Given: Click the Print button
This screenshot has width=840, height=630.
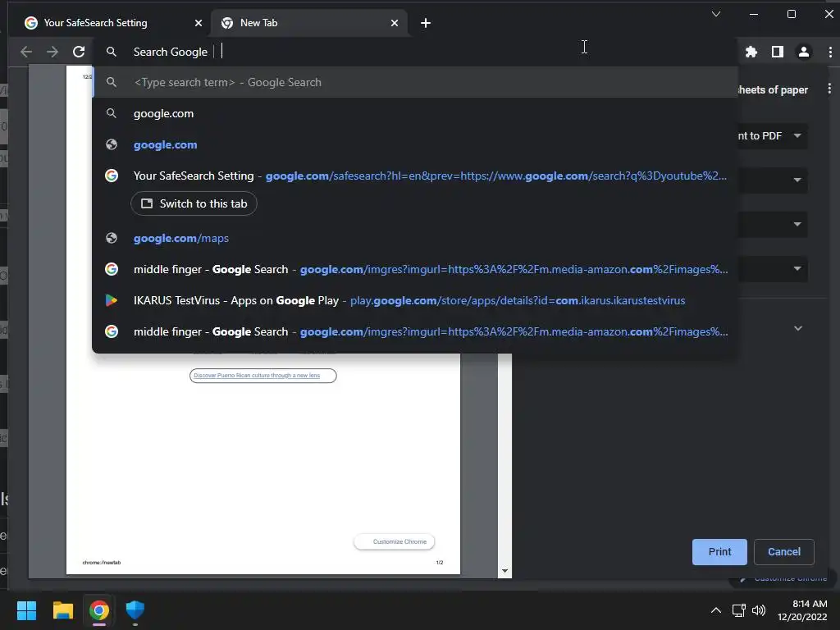Looking at the screenshot, I should (x=719, y=552).
